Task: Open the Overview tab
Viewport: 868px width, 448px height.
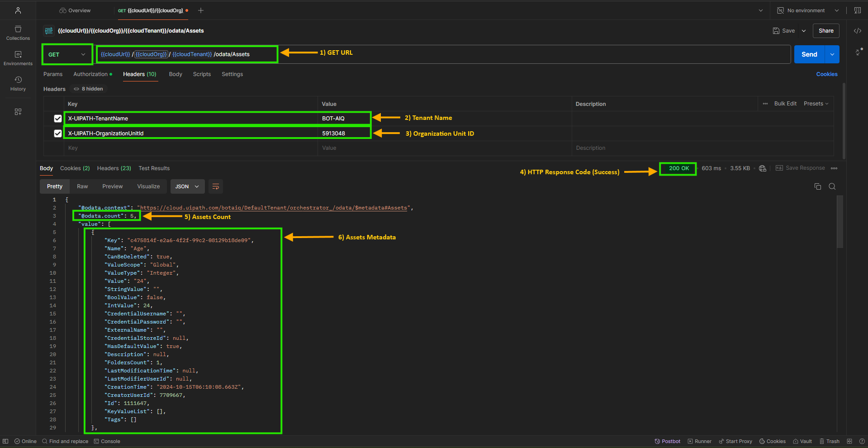Action: click(x=75, y=10)
